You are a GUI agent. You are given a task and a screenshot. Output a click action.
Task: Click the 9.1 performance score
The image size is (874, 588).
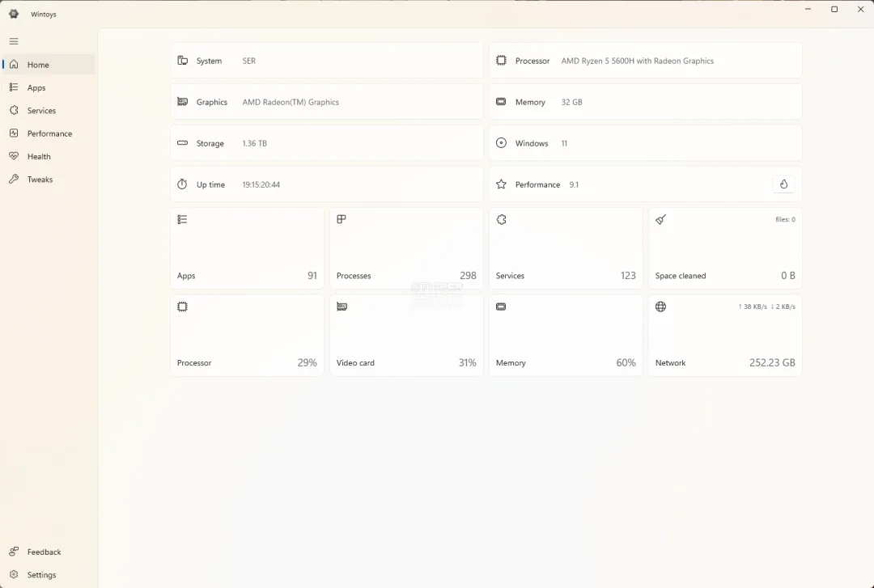tap(574, 184)
